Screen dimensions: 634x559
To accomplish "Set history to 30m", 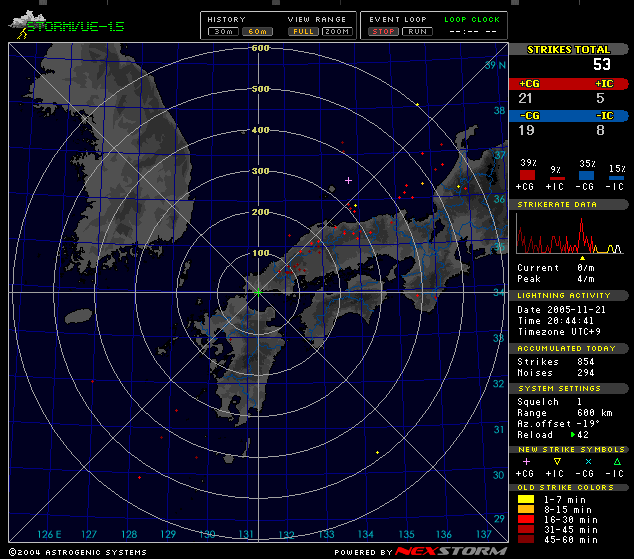I will [222, 32].
